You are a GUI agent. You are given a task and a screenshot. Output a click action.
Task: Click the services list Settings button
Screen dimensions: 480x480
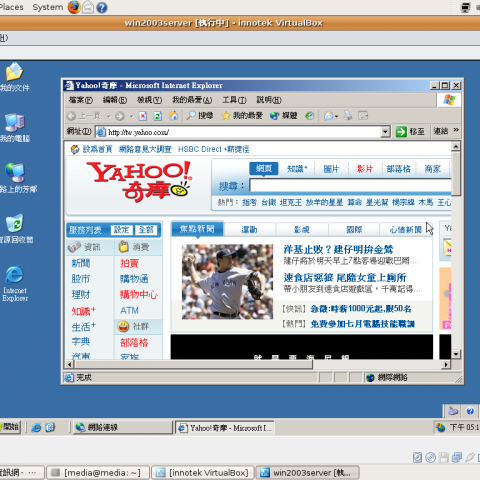[x=121, y=230]
